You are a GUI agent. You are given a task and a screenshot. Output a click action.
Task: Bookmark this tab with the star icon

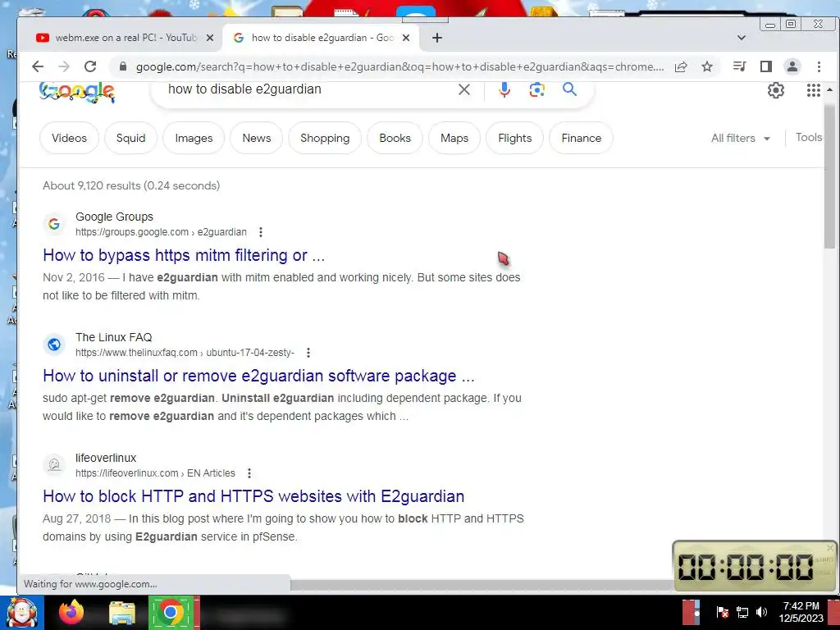tap(707, 66)
